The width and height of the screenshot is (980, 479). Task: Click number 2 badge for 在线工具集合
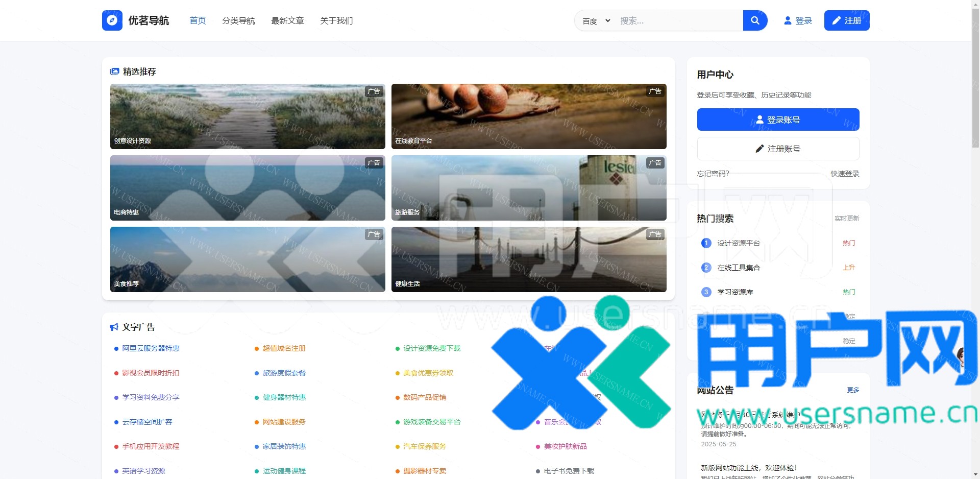[x=706, y=268]
